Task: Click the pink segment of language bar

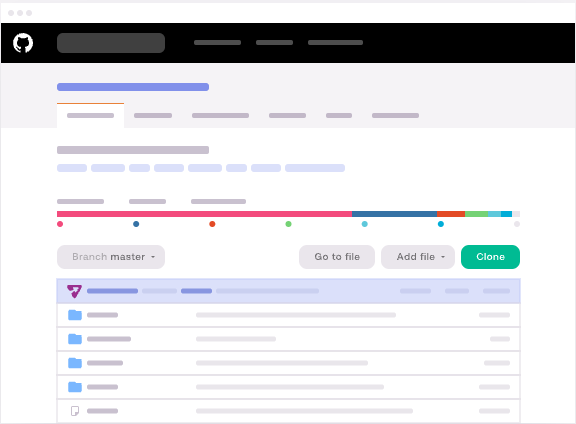Action: coord(204,214)
